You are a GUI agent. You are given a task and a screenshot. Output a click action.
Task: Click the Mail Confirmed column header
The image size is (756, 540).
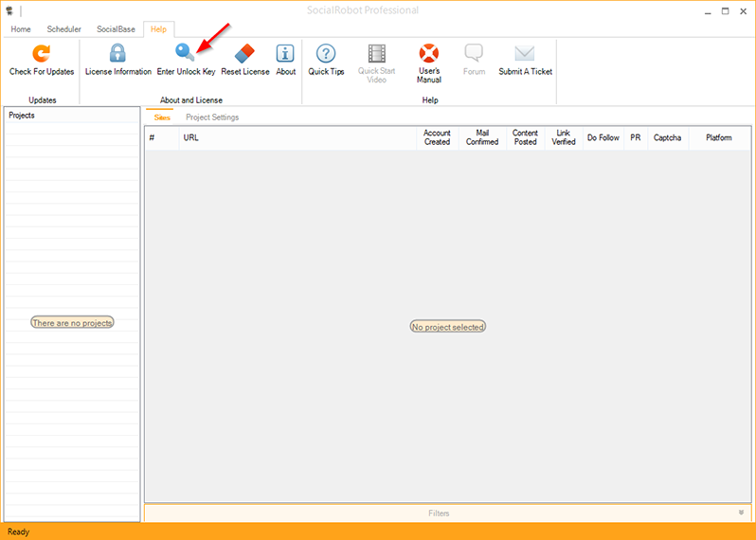(x=482, y=137)
